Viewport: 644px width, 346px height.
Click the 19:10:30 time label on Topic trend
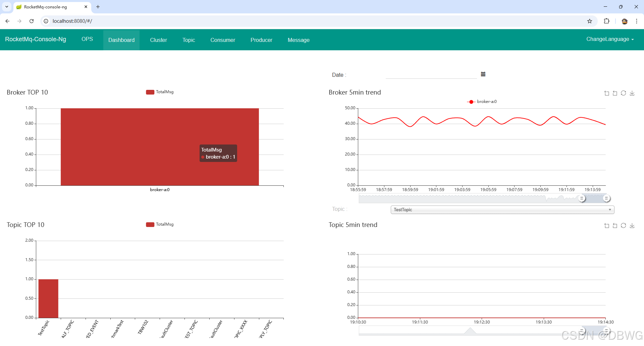pyautogui.click(x=358, y=322)
